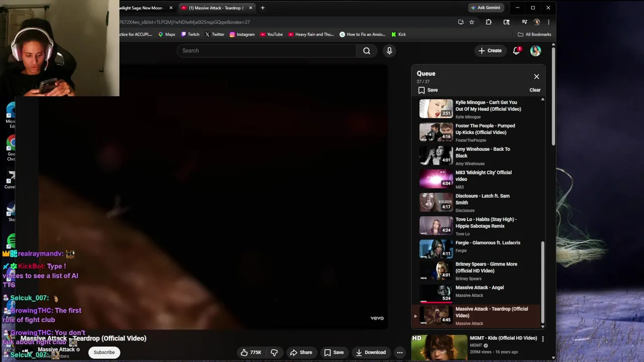The image size is (644, 362).
Task: Open more actions ellipsis under the video
Action: [399, 352]
